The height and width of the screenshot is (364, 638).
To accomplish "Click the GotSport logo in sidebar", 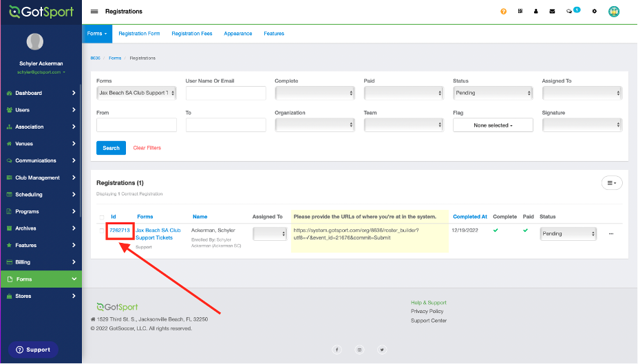I will click(41, 12).
